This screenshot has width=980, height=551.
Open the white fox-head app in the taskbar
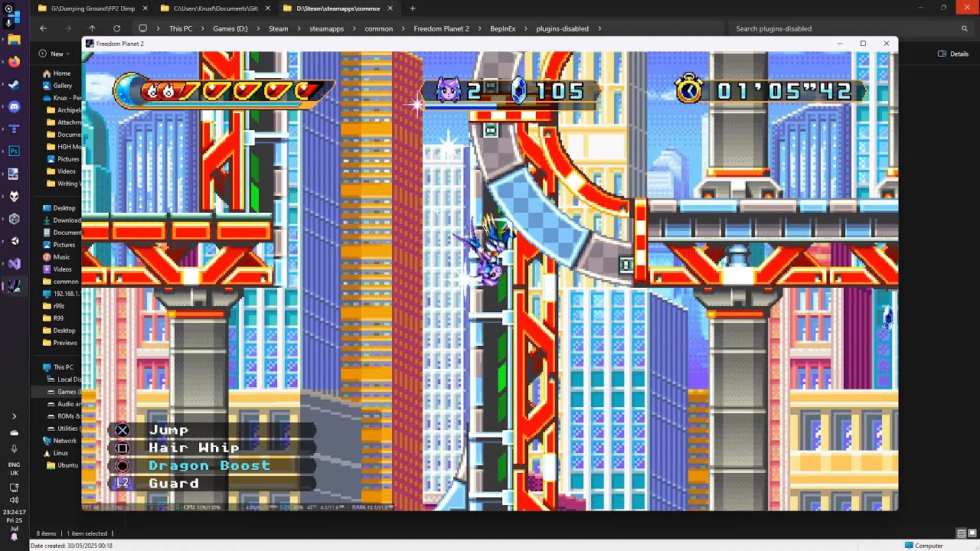(14, 196)
